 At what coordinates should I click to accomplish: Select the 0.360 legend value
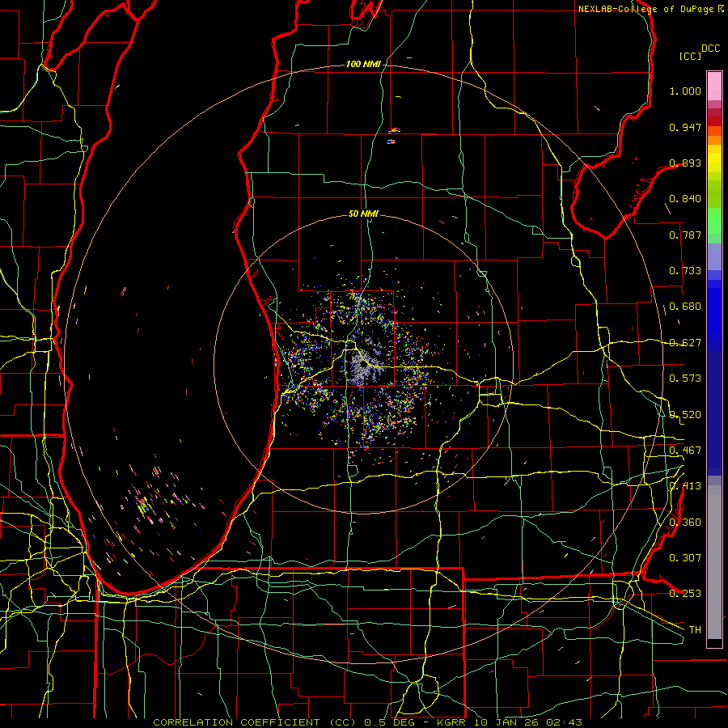coord(685,523)
